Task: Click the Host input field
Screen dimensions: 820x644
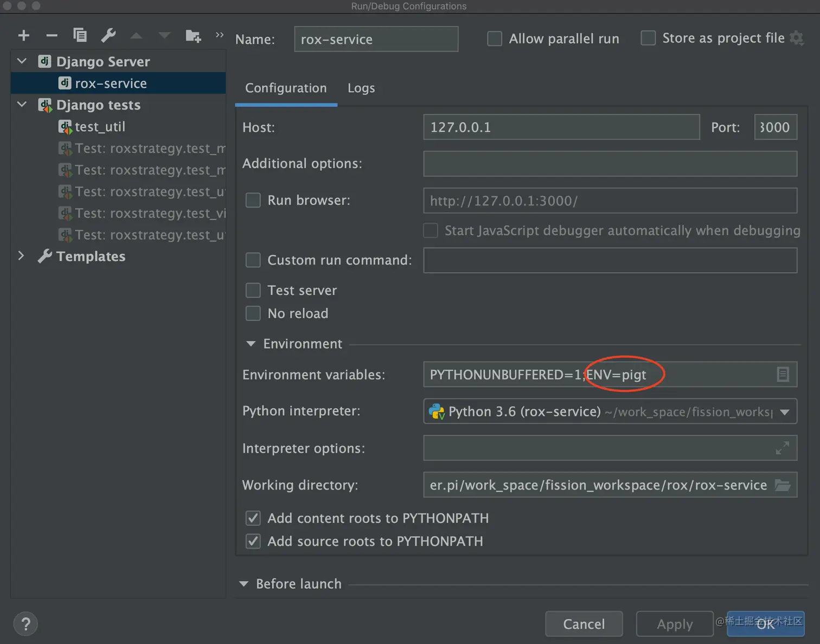Action: click(x=561, y=127)
